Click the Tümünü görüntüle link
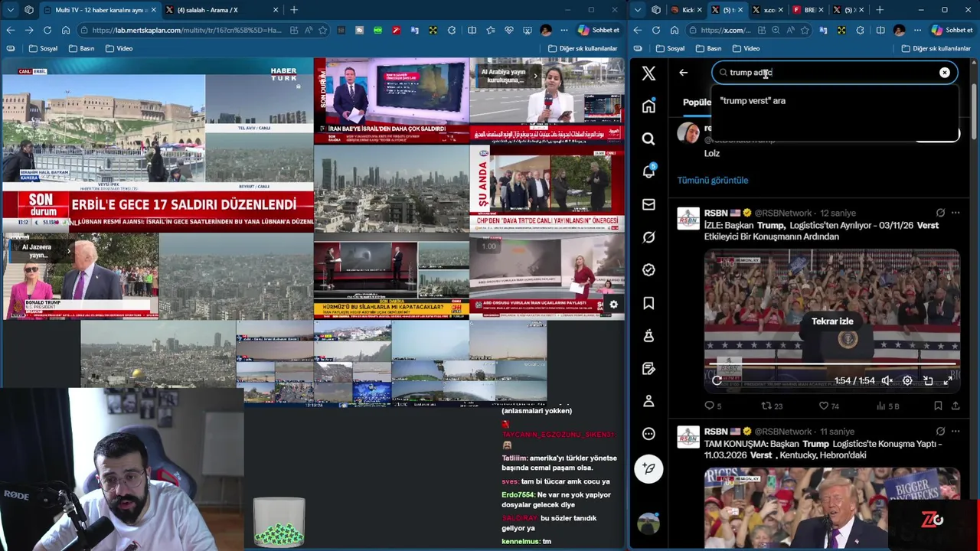 tap(713, 181)
